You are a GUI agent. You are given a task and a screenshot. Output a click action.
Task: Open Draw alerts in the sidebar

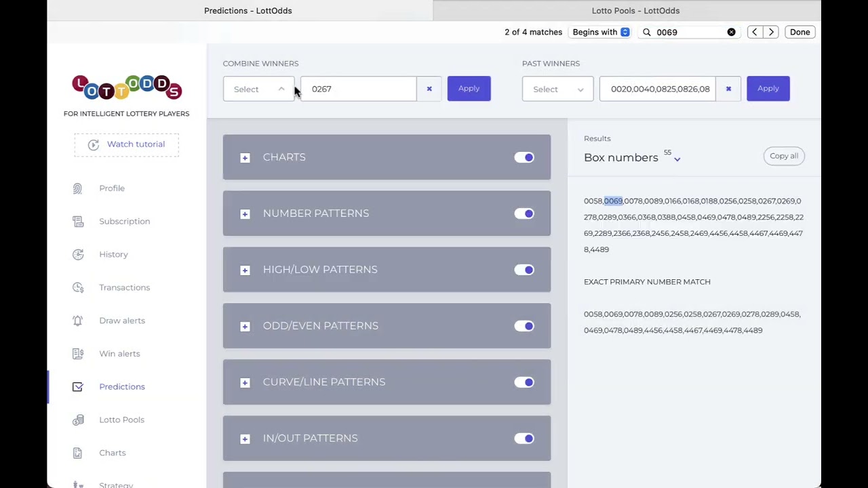pyautogui.click(x=122, y=321)
